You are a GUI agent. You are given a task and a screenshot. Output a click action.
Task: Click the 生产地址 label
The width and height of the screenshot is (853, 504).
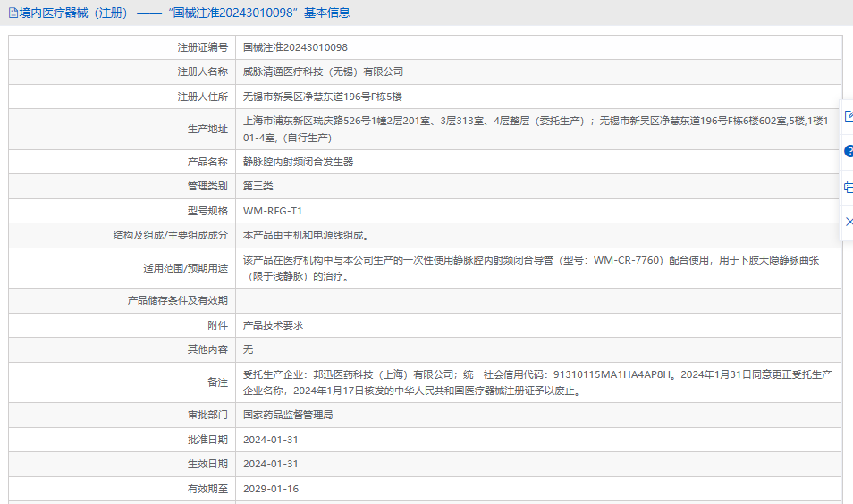(207, 130)
